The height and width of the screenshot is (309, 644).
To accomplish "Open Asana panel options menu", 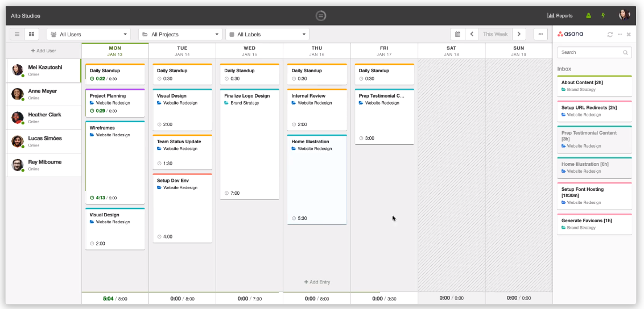I will pyautogui.click(x=620, y=35).
